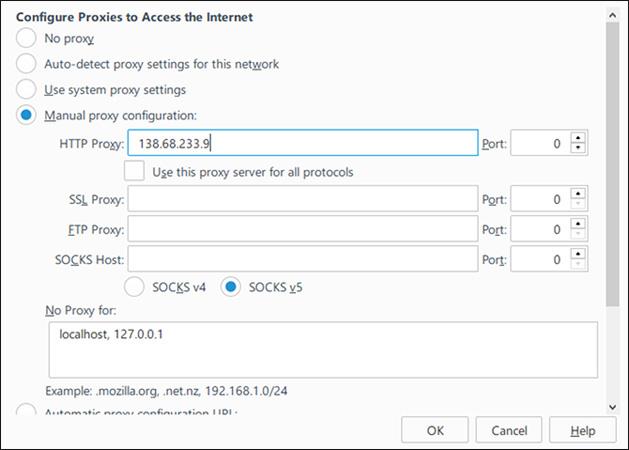
Task: Open the Help button
Action: pos(582,430)
